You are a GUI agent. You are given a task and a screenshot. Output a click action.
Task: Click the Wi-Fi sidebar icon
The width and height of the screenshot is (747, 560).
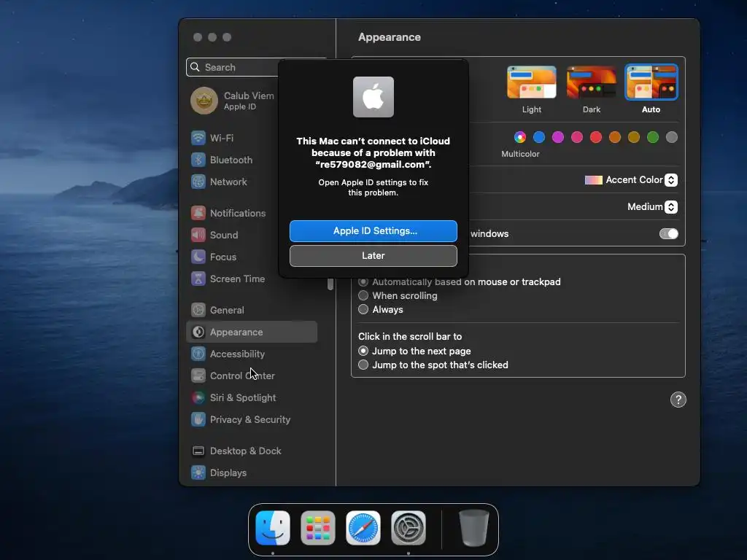[198, 138]
